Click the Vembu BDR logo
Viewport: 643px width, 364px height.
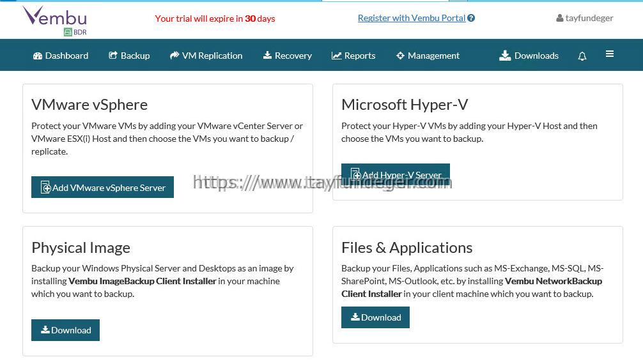(x=54, y=21)
